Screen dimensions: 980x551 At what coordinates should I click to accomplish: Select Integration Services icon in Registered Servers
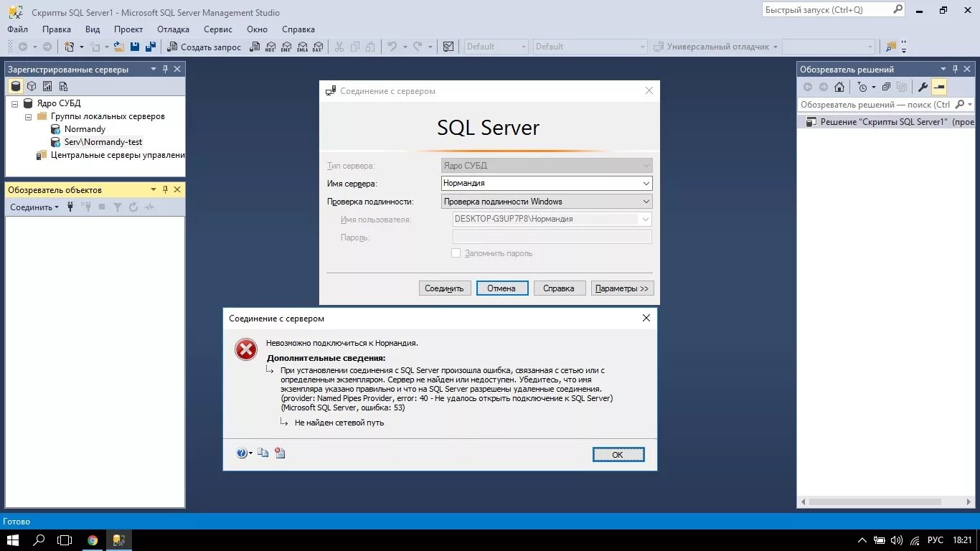pyautogui.click(x=63, y=86)
